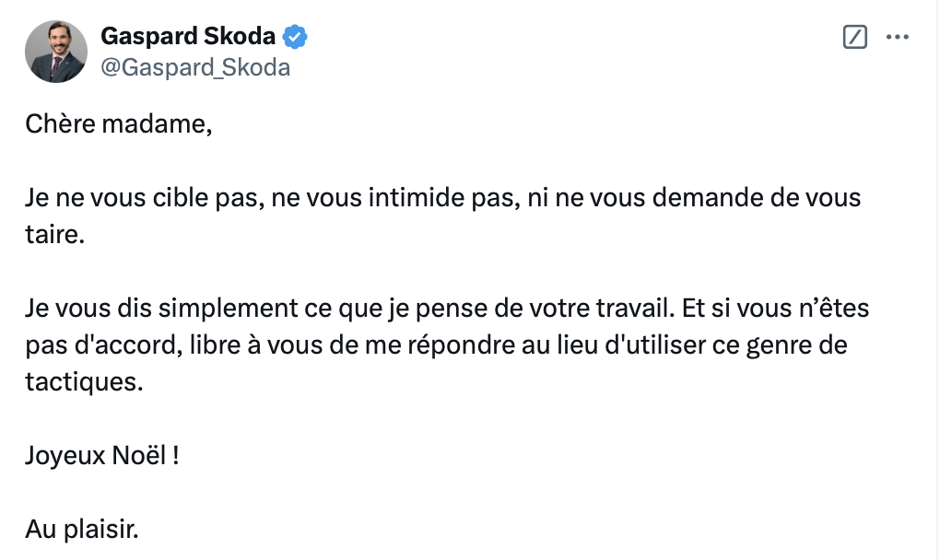Click the word taire in the post
This screenshot has width=940, height=560.
click(x=53, y=234)
